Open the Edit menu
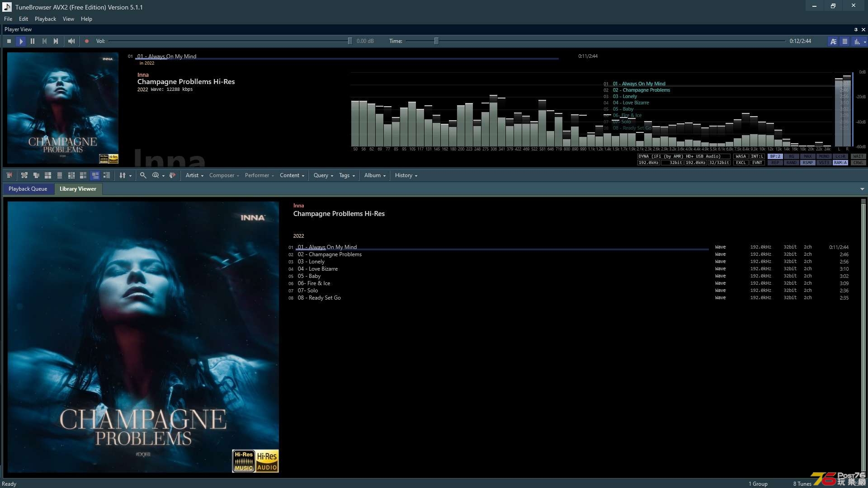The image size is (868, 488). [x=24, y=19]
